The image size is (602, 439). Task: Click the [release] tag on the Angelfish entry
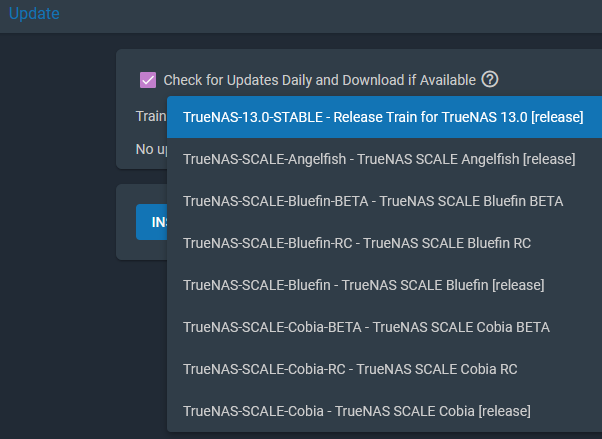(x=549, y=159)
